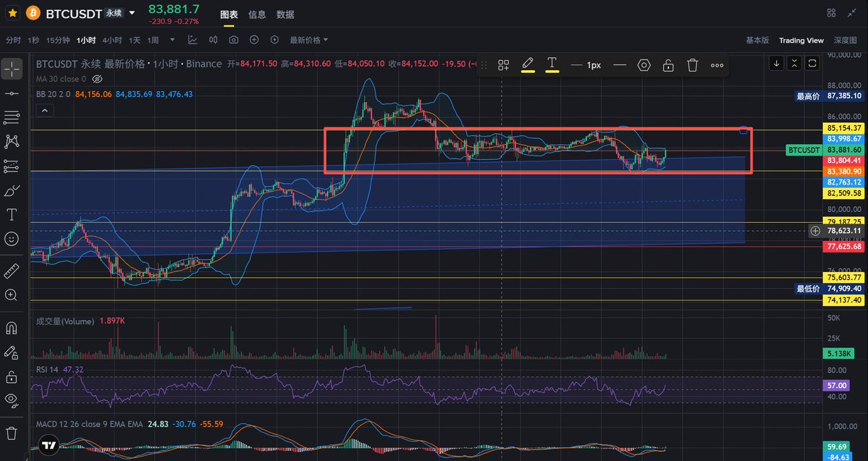Open the indicators line-chart icon
The width and height of the screenshot is (868, 461).
(193, 40)
